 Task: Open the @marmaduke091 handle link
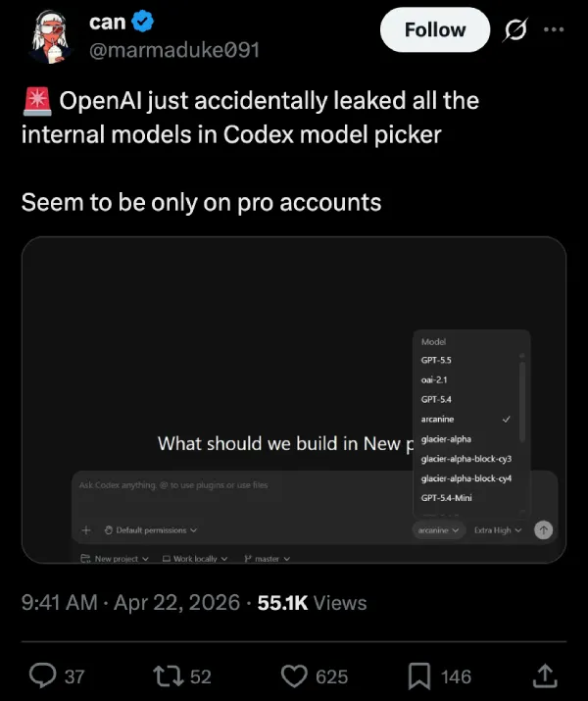[174, 50]
